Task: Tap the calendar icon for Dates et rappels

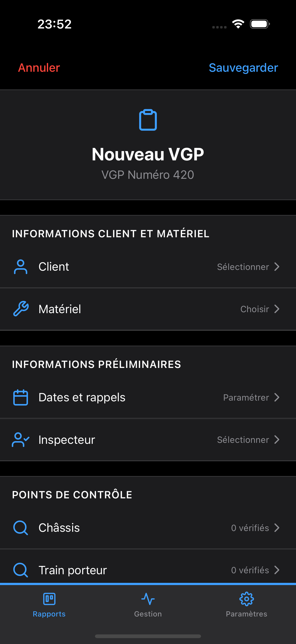Action: point(20,397)
